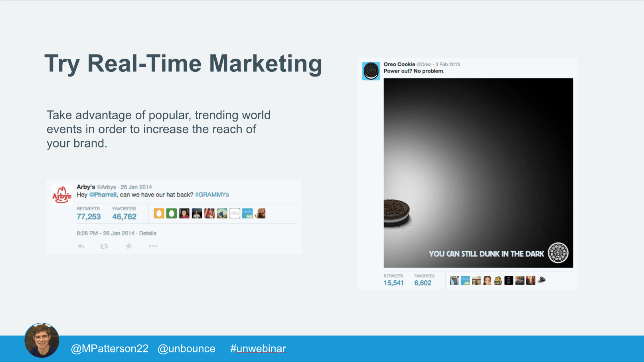Click the '8:28 PM - 26 Jan 2014' timestamp
The height and width of the screenshot is (362, 644).
tap(105, 233)
